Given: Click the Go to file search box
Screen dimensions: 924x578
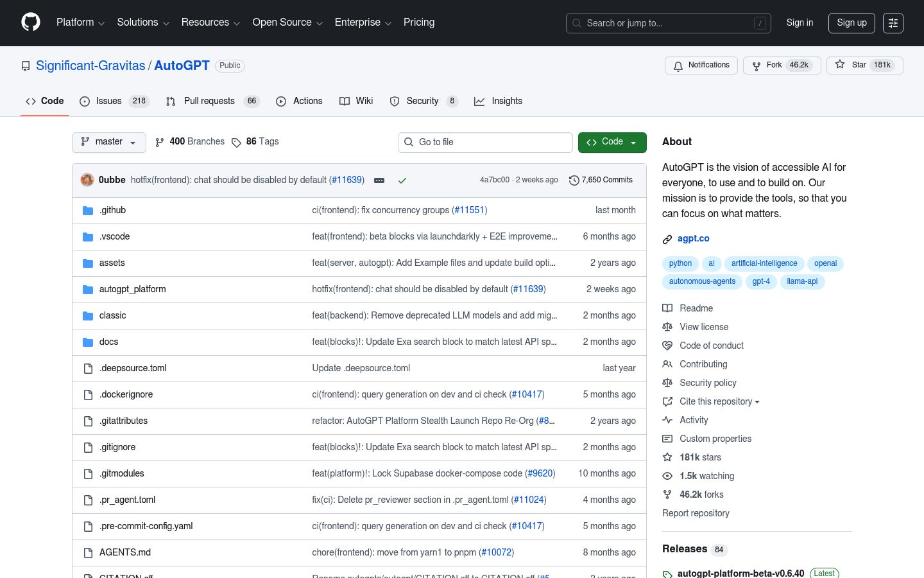Looking at the screenshot, I should (x=485, y=143).
